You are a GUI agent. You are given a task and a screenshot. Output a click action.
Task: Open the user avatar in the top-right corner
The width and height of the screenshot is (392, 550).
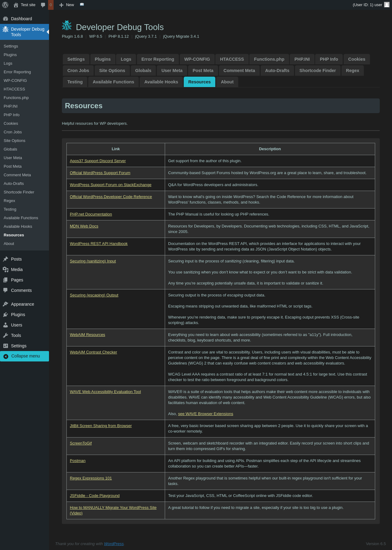pos(387,5)
